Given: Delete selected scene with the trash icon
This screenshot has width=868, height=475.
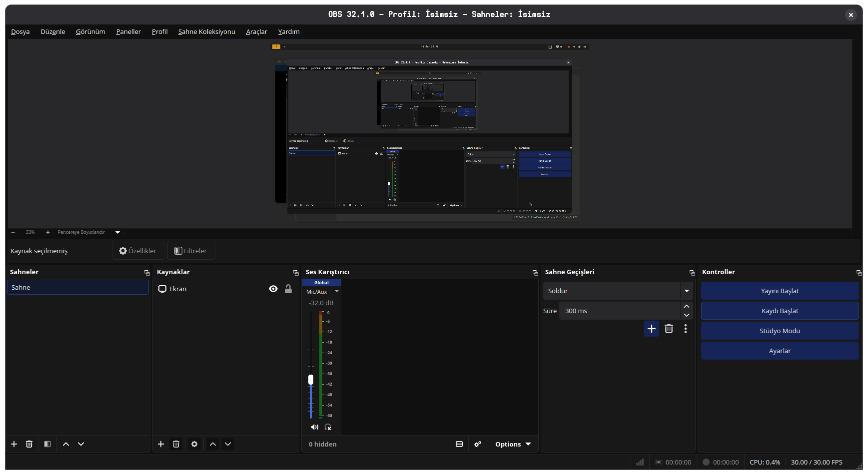Looking at the screenshot, I should (x=29, y=444).
